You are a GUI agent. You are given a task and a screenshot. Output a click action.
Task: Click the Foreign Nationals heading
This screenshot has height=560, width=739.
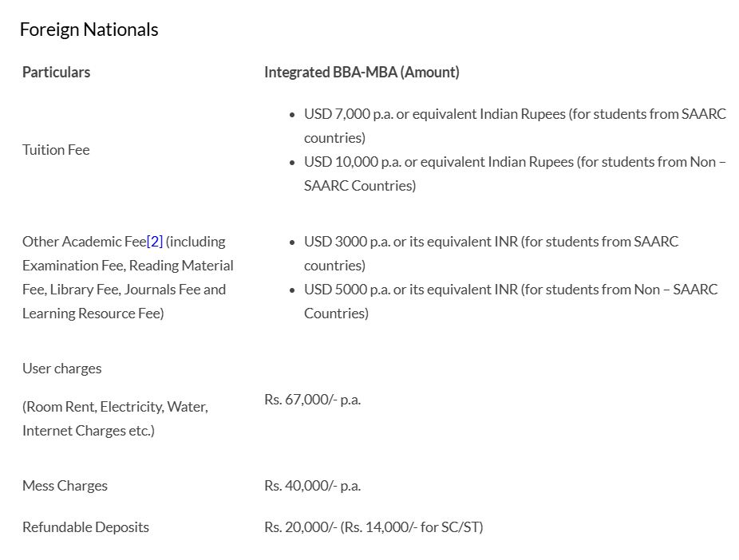89,30
